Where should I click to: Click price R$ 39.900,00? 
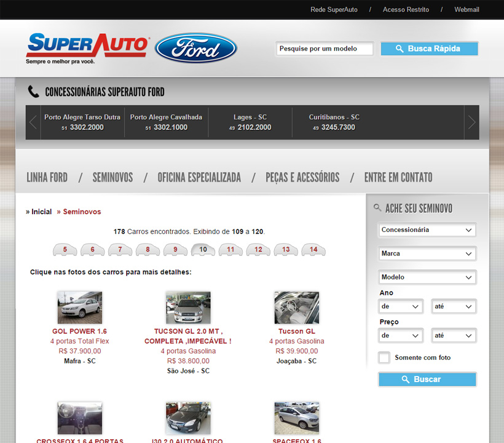coord(297,351)
